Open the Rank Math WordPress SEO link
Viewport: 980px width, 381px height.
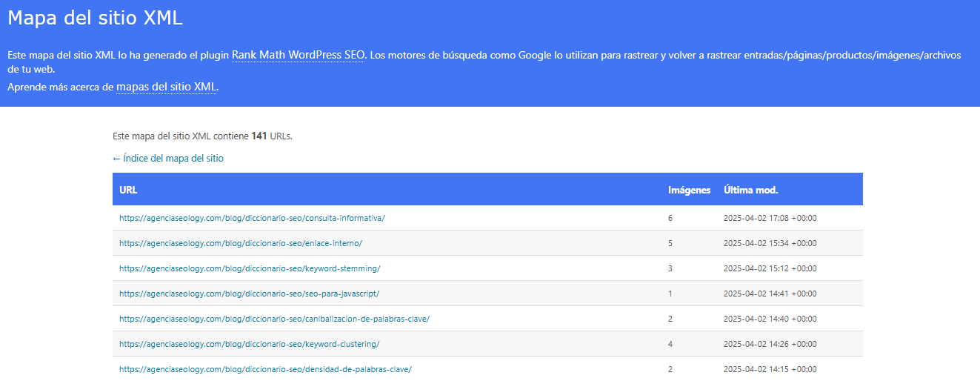(x=299, y=56)
